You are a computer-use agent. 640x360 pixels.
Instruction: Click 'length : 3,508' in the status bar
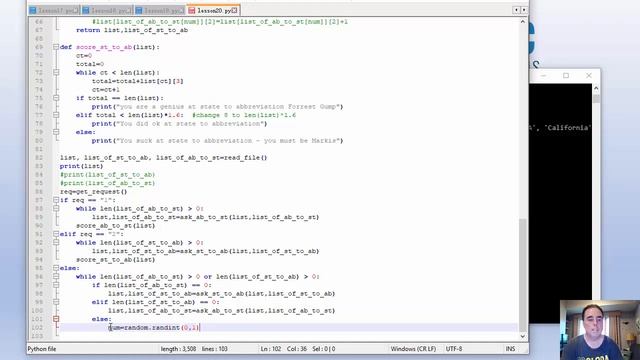coord(178,349)
